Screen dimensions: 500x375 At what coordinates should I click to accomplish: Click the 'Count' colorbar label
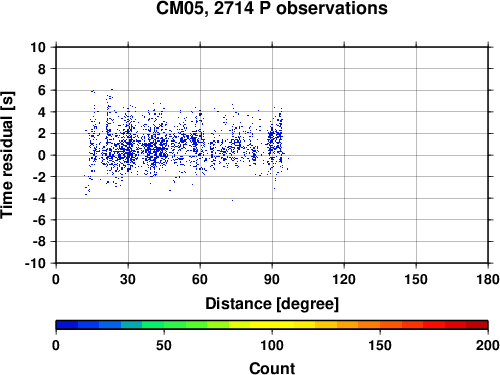coord(272,368)
